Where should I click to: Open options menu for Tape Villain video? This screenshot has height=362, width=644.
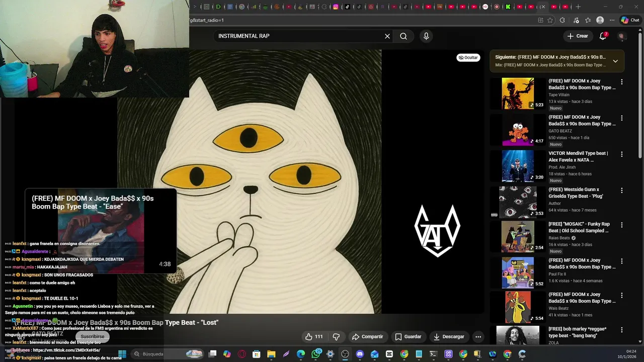tap(622, 82)
